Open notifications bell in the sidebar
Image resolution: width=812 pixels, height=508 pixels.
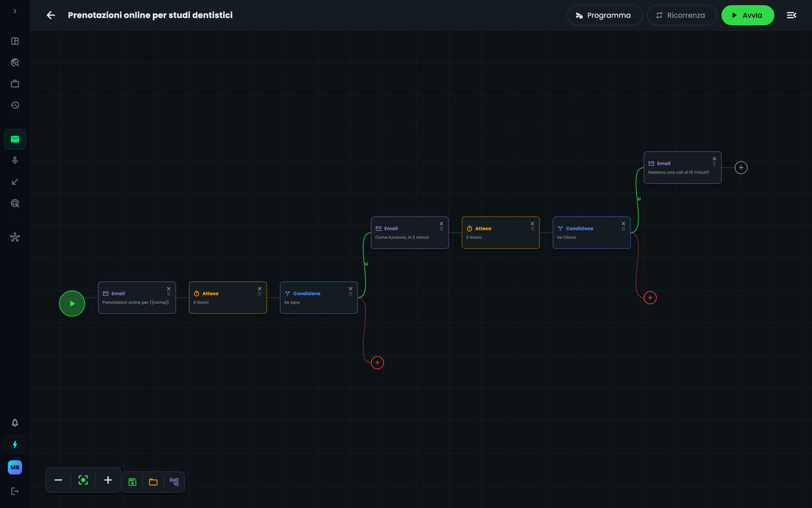click(x=15, y=423)
